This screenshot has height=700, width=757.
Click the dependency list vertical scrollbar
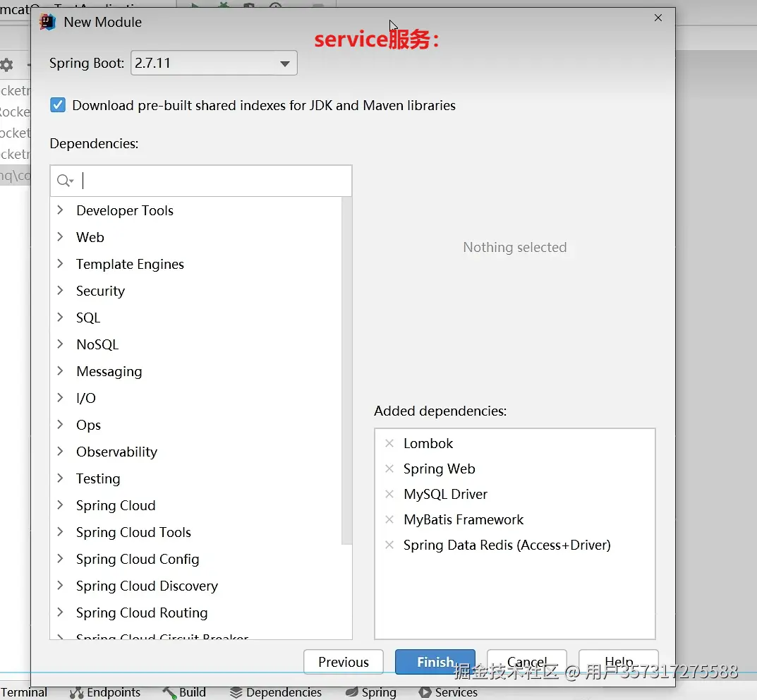(x=346, y=370)
